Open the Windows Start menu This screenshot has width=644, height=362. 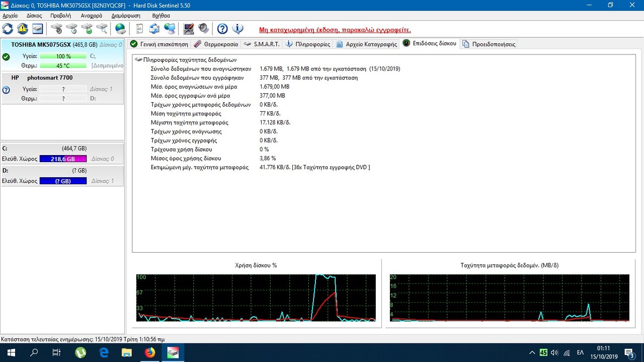click(11, 352)
